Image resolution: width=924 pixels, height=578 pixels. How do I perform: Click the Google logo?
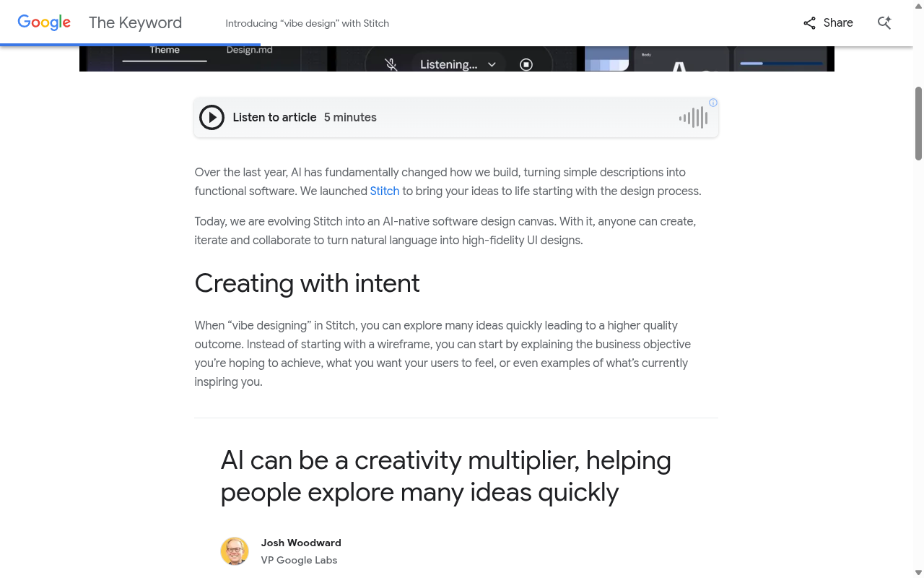44,22
